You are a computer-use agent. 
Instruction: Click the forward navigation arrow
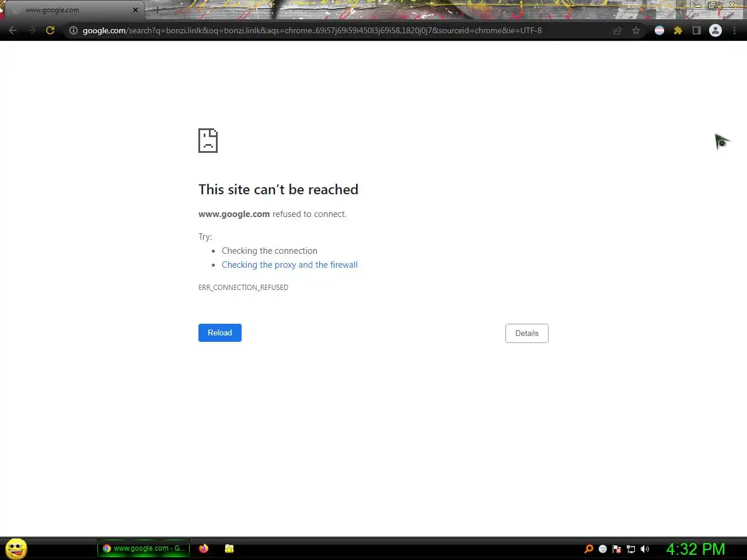32,30
